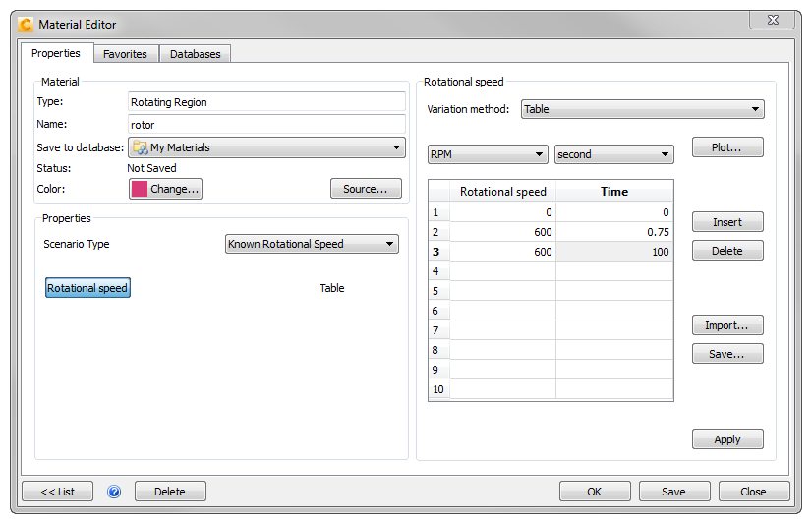The height and width of the screenshot is (524, 812).
Task: Select the Time column header
Action: (614, 192)
